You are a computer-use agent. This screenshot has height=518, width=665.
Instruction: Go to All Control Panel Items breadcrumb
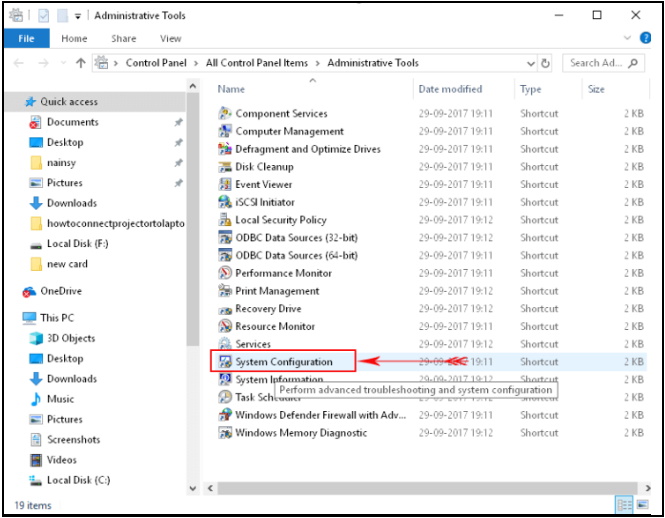coord(257,63)
